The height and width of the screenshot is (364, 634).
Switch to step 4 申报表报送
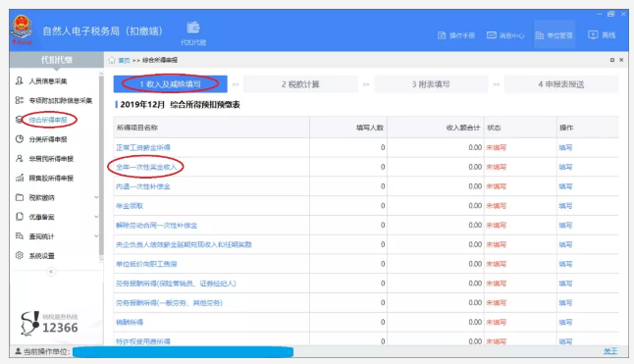coord(560,84)
